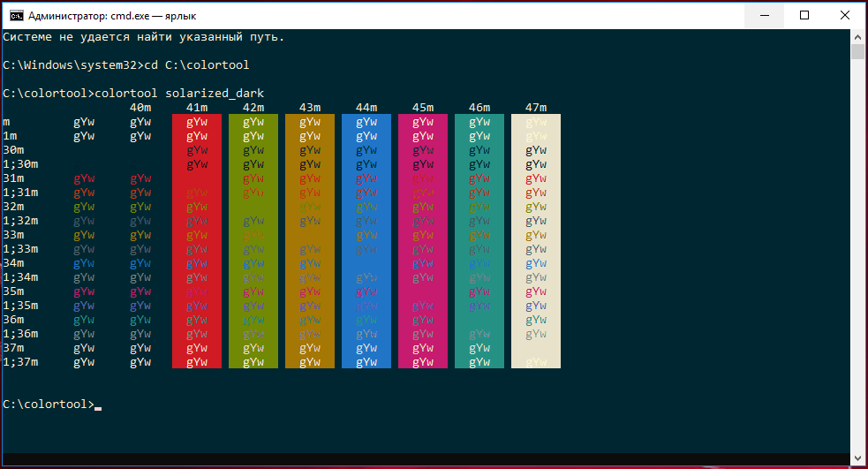
Task: Click the "1;35m" row label
Action: click(x=20, y=306)
